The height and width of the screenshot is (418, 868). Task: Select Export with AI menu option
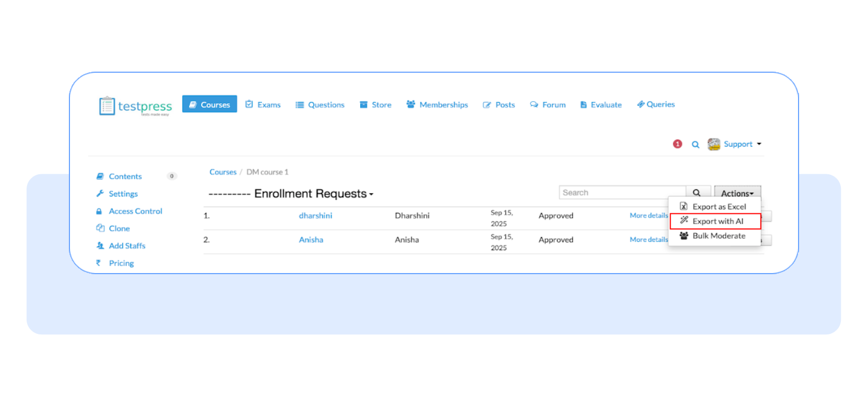tap(717, 221)
